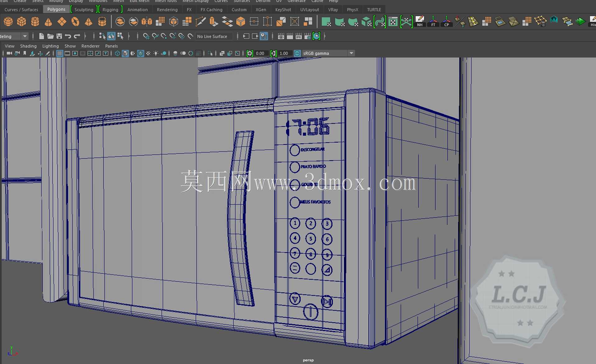Create a polygon plane from the shelf
596x364 pixels.
pos(62,22)
